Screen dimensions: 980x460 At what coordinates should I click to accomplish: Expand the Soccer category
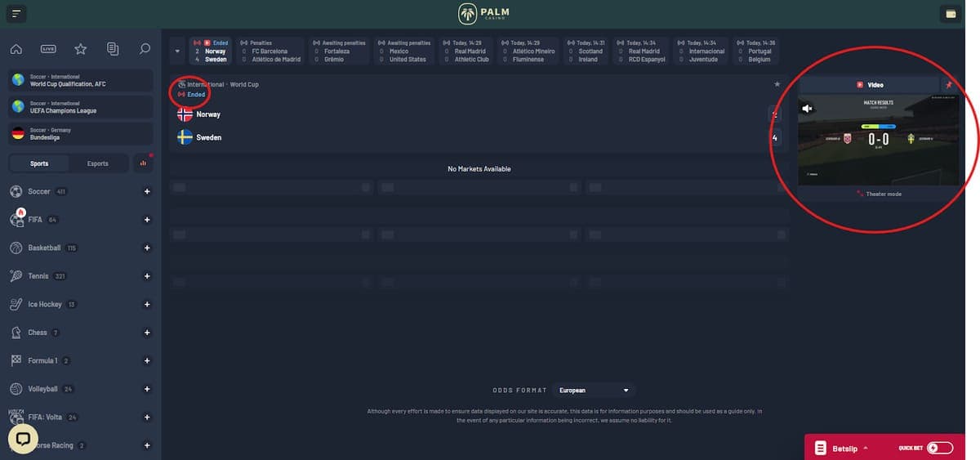click(x=147, y=192)
